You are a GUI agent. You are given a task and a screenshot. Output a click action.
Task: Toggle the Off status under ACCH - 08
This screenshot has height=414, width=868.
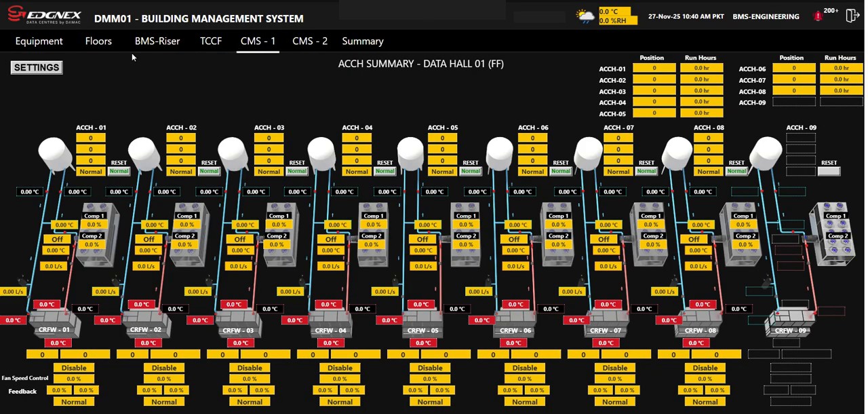click(694, 239)
